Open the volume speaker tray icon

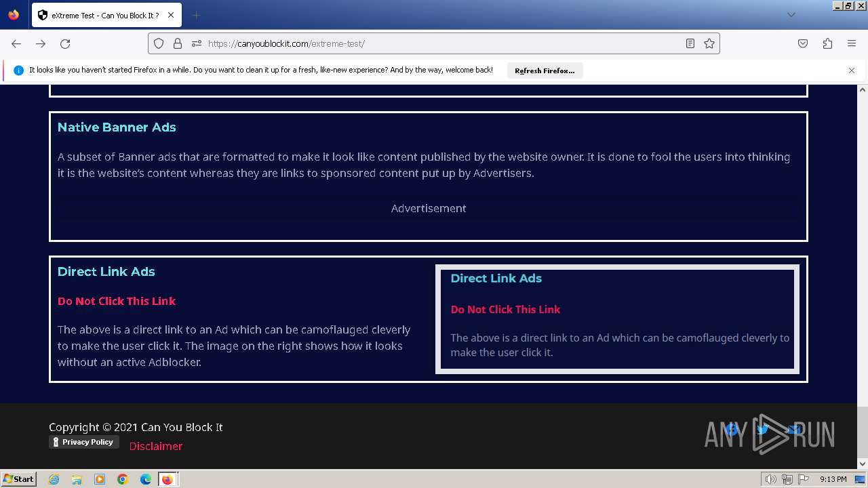pyautogui.click(x=771, y=479)
